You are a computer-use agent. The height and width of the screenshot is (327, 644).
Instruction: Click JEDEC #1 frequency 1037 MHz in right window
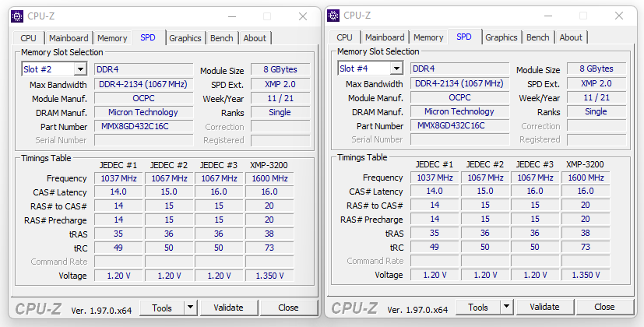point(435,178)
